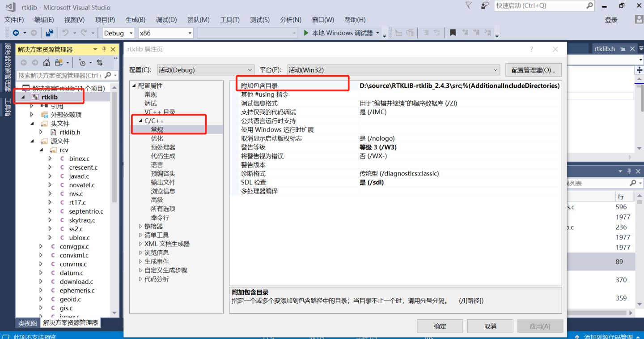Open the 工具(T) menu

click(230, 20)
